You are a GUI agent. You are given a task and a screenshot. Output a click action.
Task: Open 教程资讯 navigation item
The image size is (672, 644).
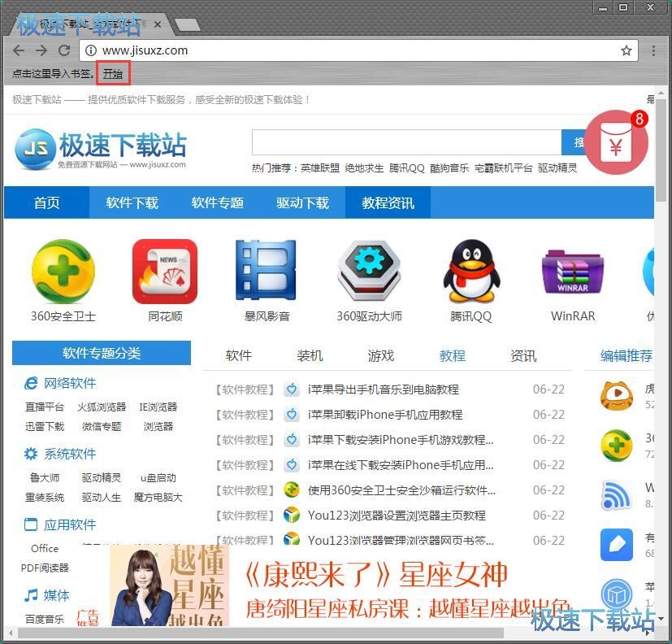(x=388, y=202)
